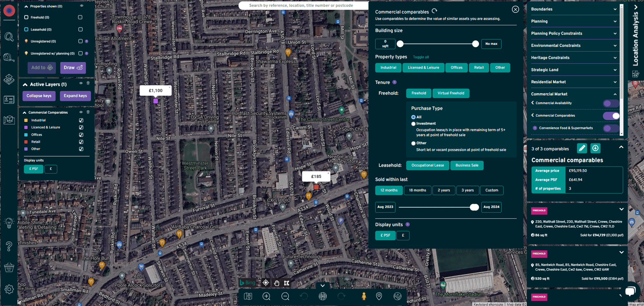This screenshot has height=306, width=644.
Task: Click the edit comparables pencil icon
Action: pos(582,148)
